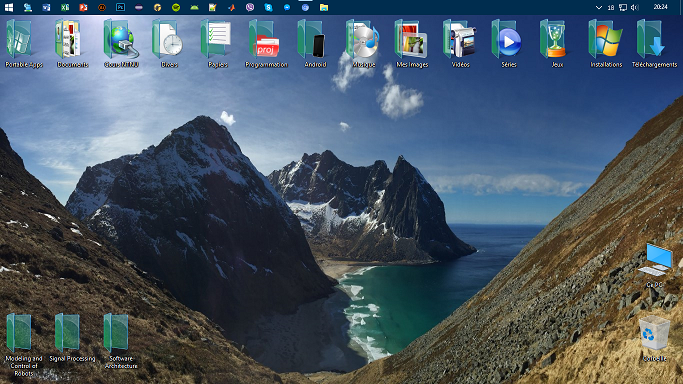
Task: Click the Windows Start button
Action: (x=9, y=7)
